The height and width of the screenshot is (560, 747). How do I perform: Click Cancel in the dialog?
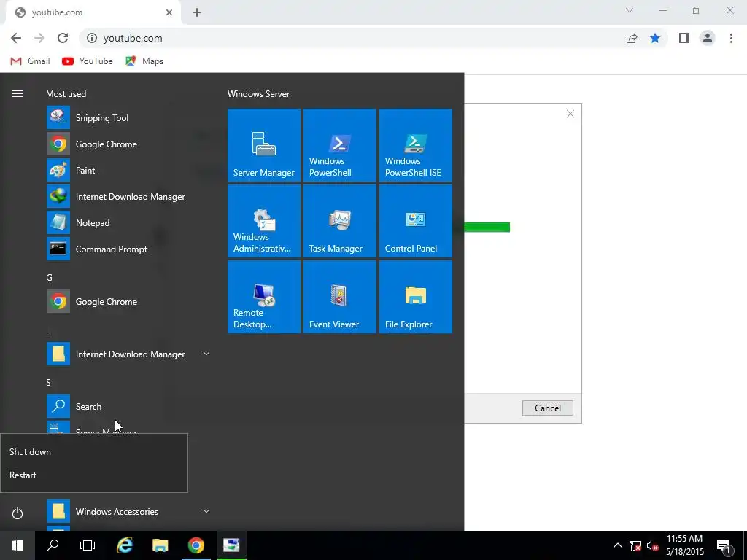point(547,408)
